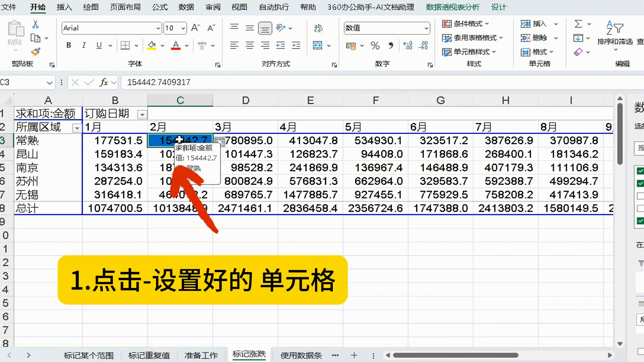Click the Cut scissors icon
Viewport: 644px width, 362px height.
pyautogui.click(x=35, y=24)
